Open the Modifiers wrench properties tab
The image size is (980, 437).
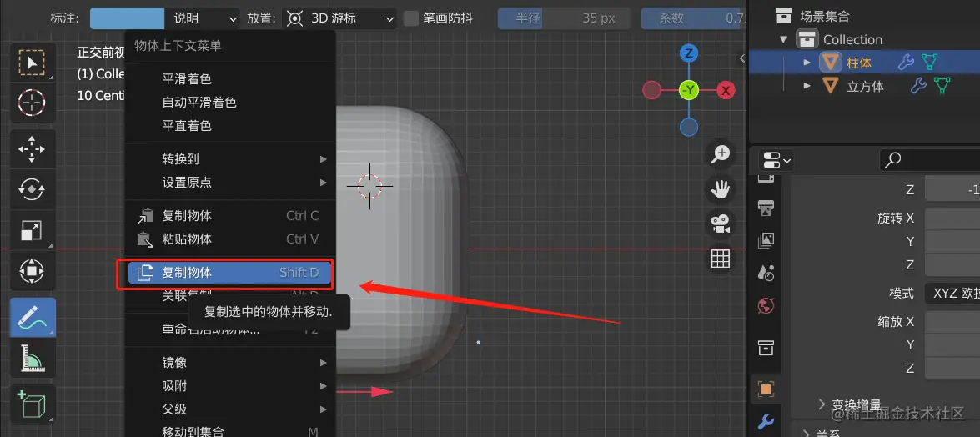(x=766, y=421)
